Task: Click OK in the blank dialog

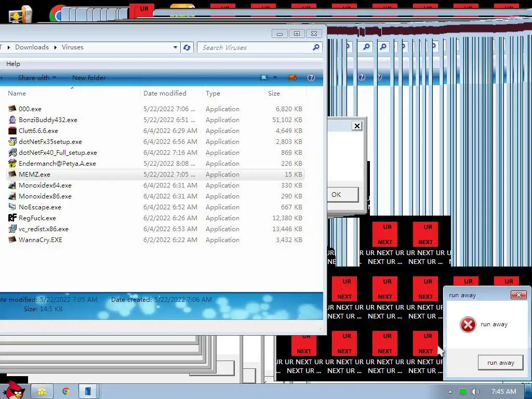Action: coord(343,194)
